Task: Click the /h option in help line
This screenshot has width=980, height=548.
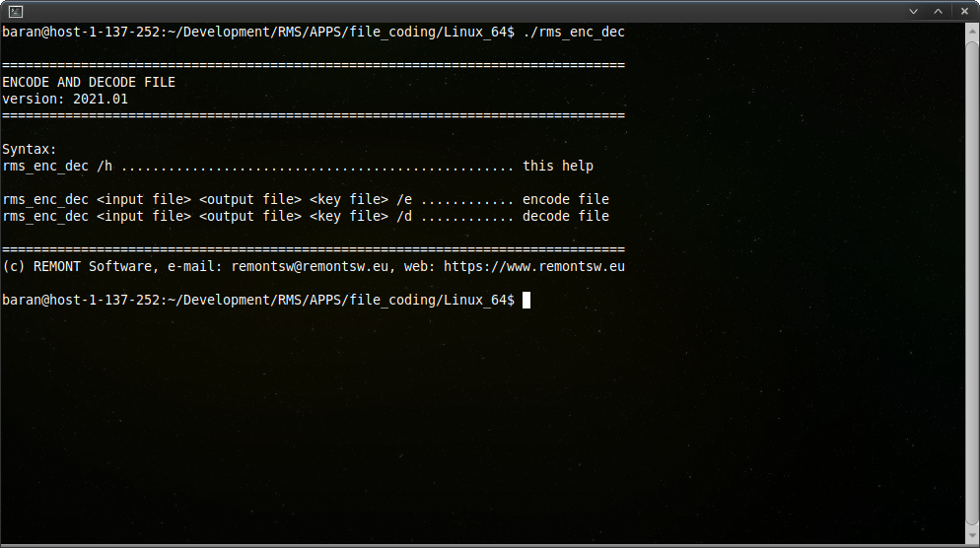Action: [x=105, y=167]
